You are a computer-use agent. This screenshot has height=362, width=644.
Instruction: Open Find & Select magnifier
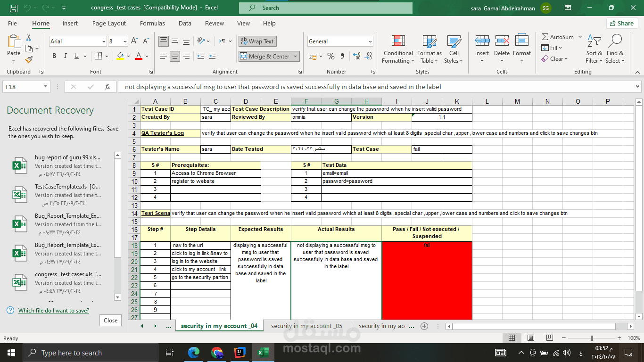(x=615, y=49)
